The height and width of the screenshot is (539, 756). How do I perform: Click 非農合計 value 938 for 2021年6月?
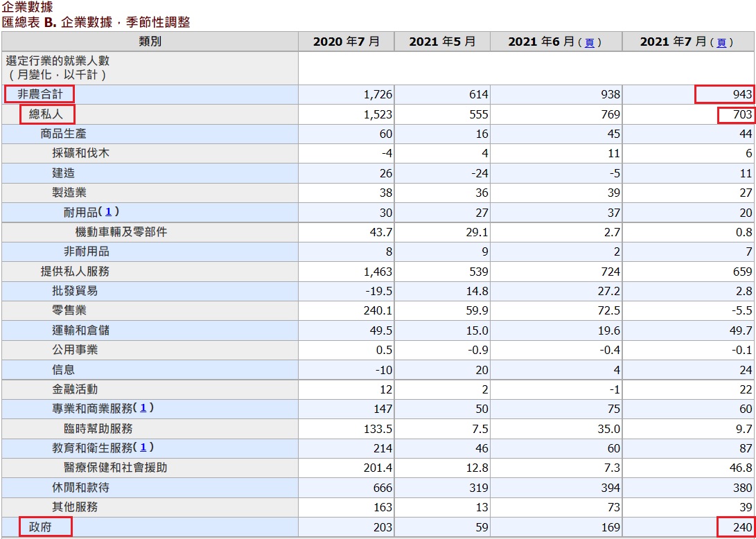click(611, 94)
